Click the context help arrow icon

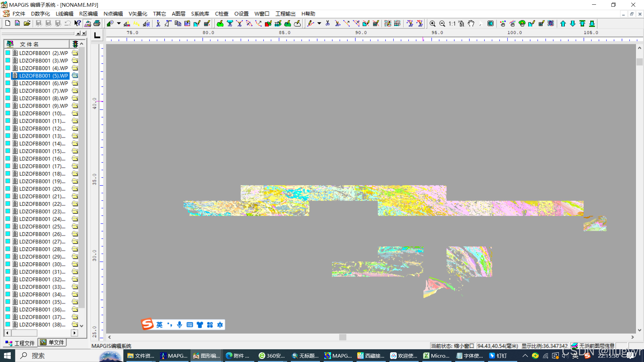tap(77, 23)
